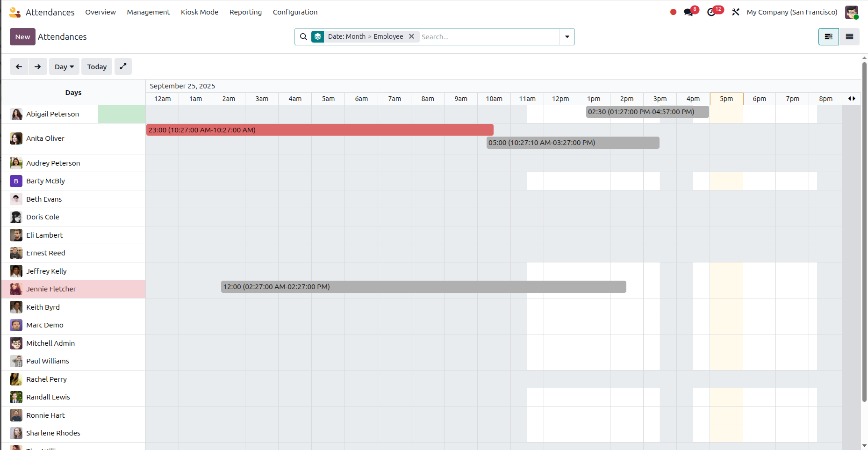Open the Day scale dropdown
This screenshot has height=450, width=868.
(64, 66)
